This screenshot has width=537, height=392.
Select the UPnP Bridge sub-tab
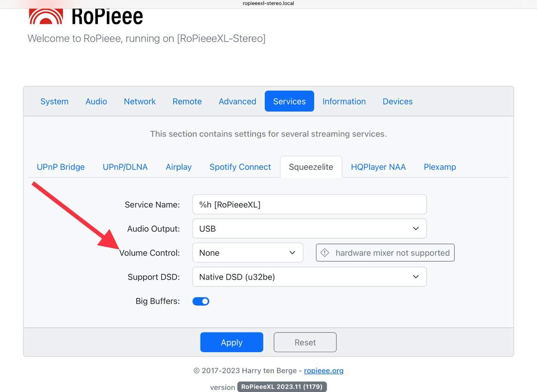point(61,167)
